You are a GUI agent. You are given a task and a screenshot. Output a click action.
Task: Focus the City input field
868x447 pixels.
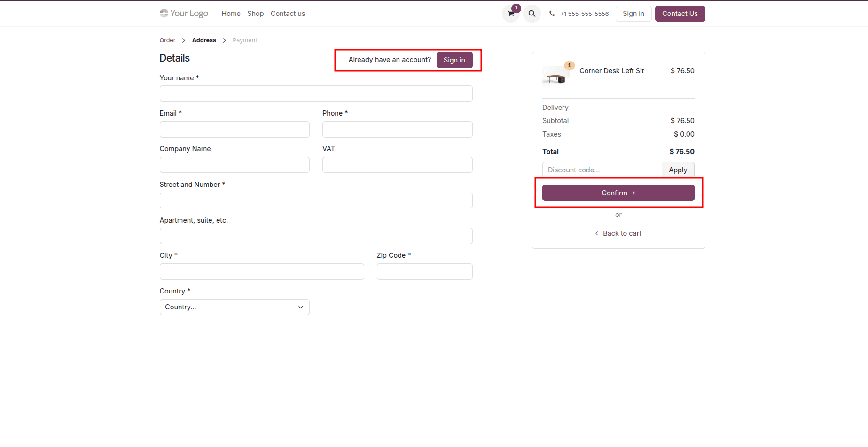(x=262, y=271)
